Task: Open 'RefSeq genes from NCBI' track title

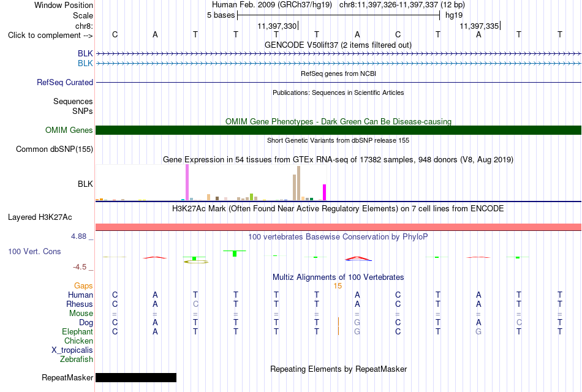Action: pyautogui.click(x=338, y=74)
